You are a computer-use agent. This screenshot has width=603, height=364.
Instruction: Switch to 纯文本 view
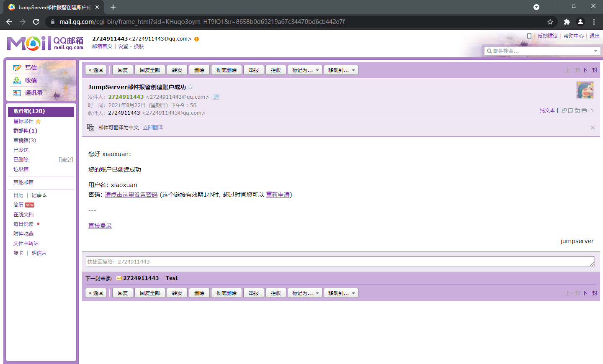pos(547,110)
